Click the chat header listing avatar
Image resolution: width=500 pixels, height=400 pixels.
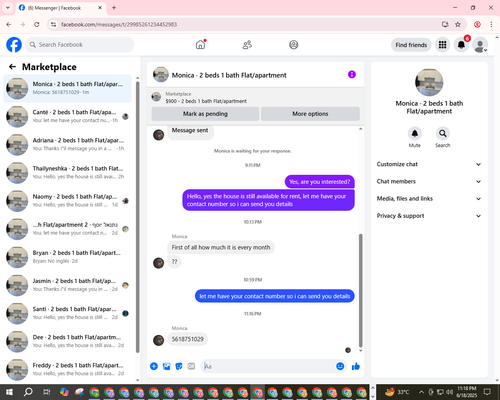161,75
